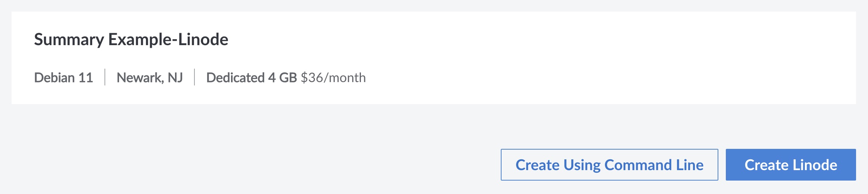Image resolution: width=868 pixels, height=194 pixels.
Task: Click the $36/month price text
Action: pos(333,78)
